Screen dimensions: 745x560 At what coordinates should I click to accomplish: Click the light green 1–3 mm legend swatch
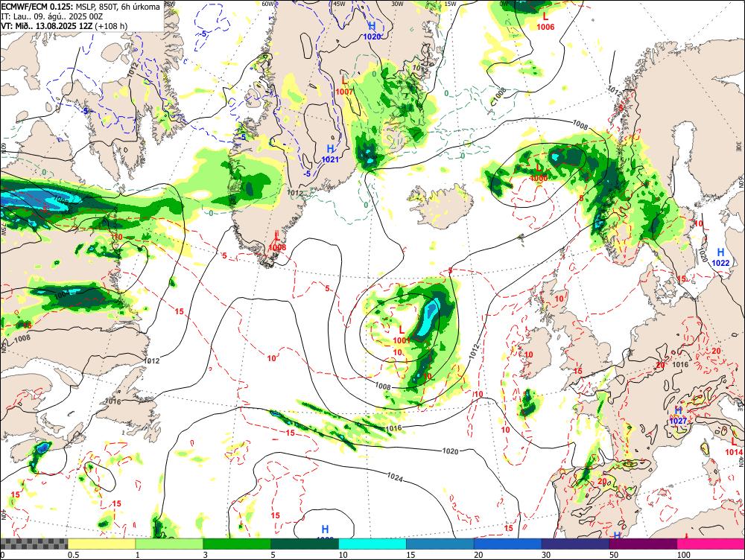point(169,544)
